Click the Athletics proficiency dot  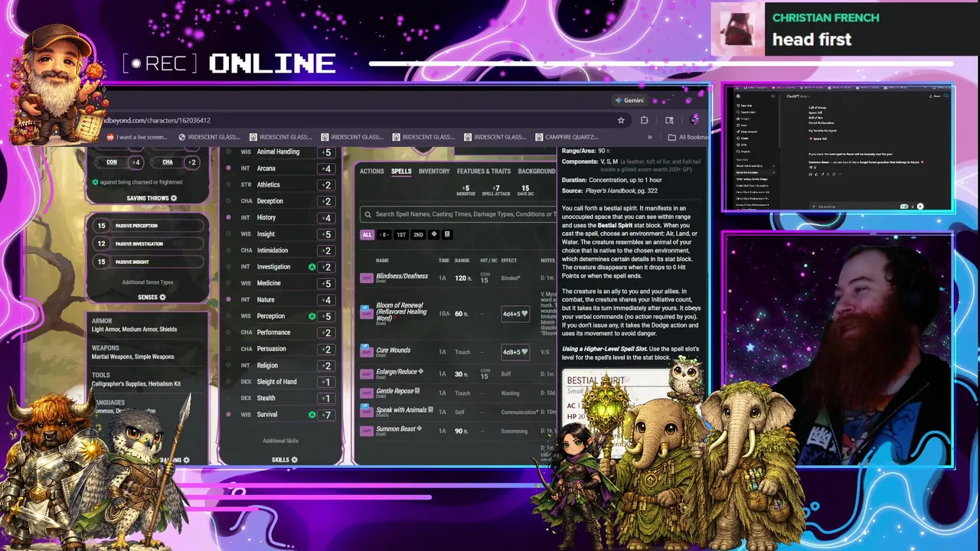click(x=228, y=184)
